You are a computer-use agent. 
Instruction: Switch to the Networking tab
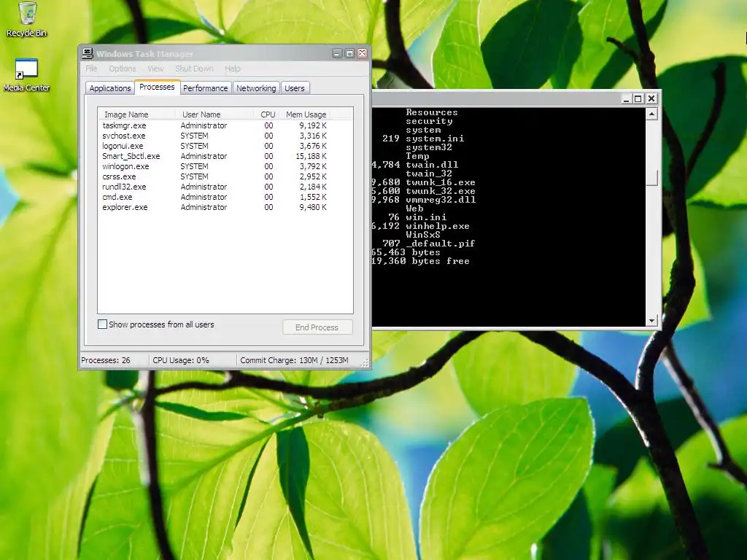tap(256, 88)
